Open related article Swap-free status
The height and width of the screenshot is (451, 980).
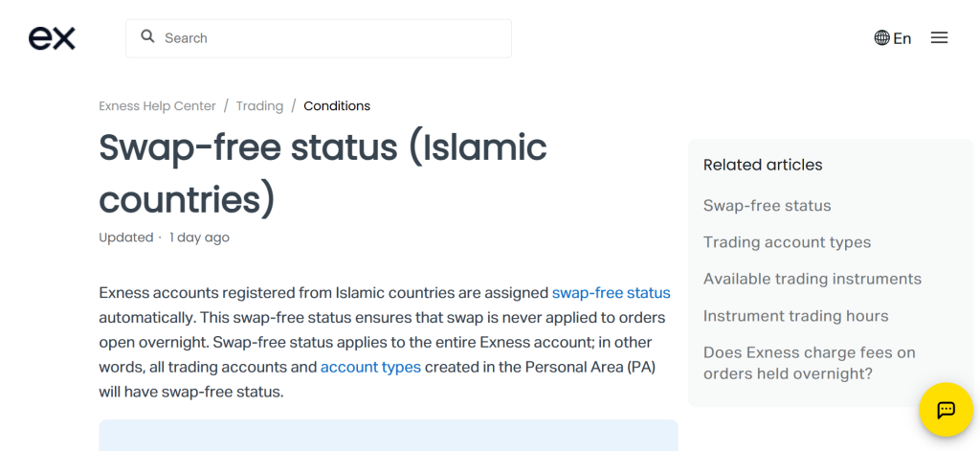click(x=767, y=206)
